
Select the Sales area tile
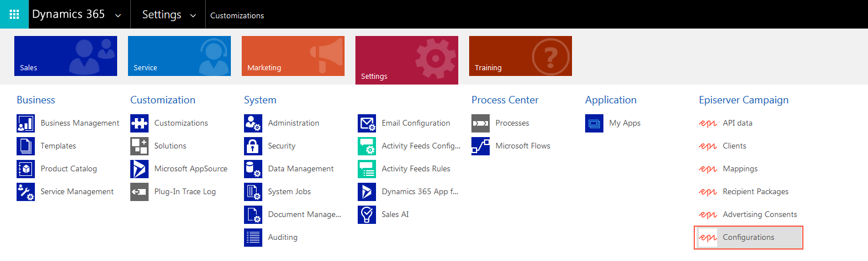pos(66,56)
